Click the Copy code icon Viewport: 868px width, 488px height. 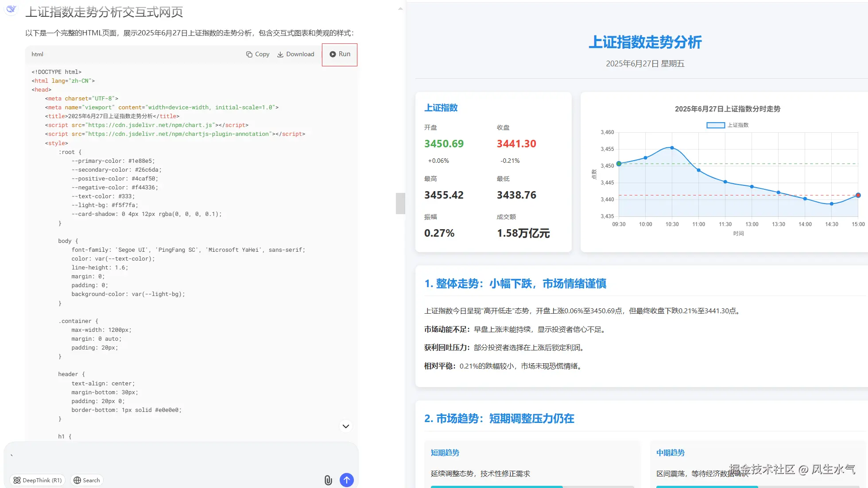point(249,54)
